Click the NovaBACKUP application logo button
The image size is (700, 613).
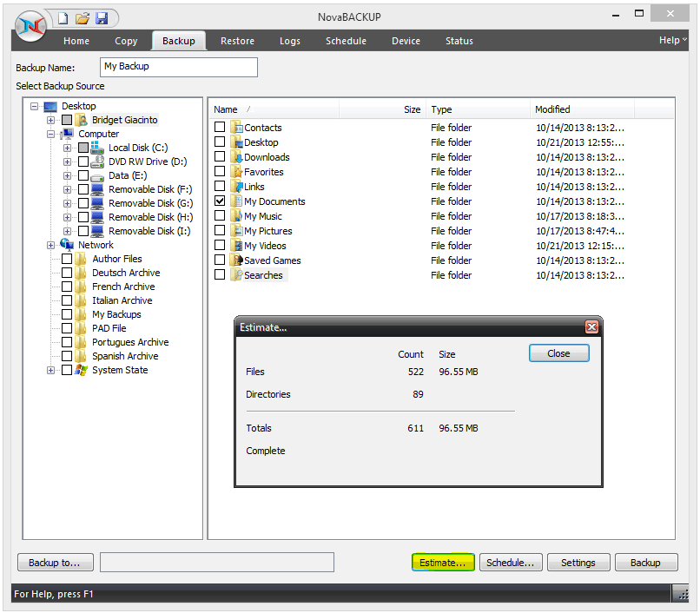pyautogui.click(x=30, y=26)
